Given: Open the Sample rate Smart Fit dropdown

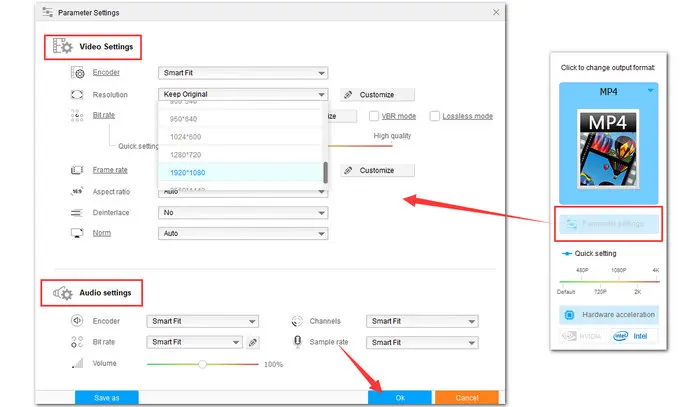Looking at the screenshot, I should (422, 342).
